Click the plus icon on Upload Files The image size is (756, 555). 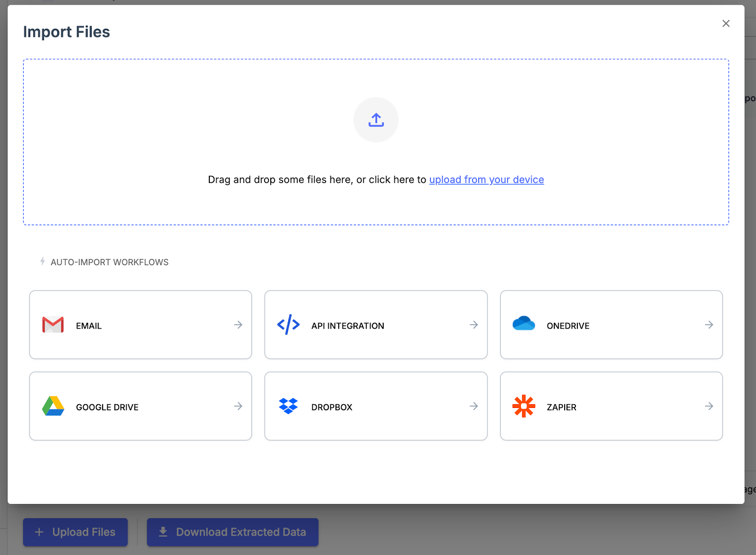40,532
